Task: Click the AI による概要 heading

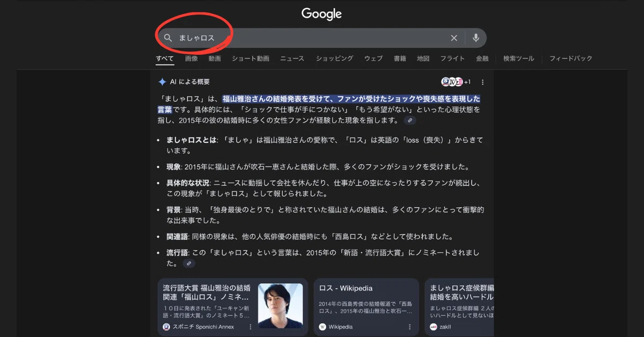Action: 190,82
